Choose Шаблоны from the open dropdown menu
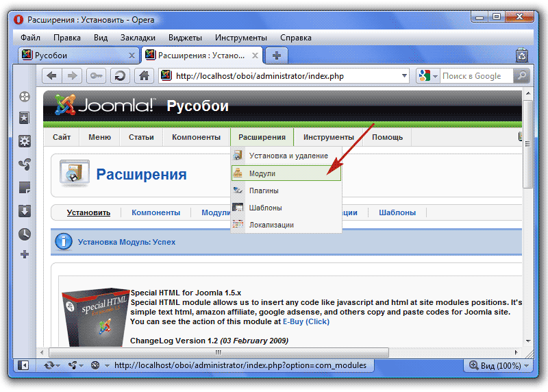Image resolution: width=548 pixels, height=392 pixels. click(266, 208)
